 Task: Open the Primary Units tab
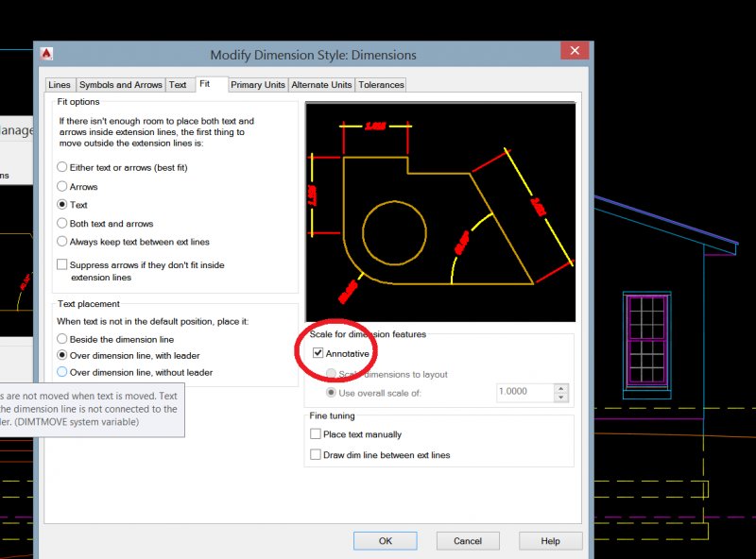[258, 85]
